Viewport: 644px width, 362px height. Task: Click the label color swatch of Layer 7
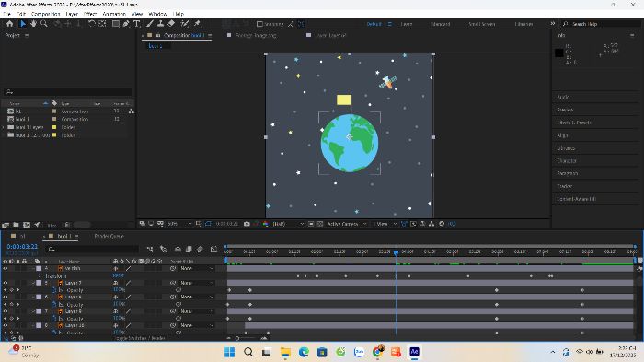coord(39,283)
